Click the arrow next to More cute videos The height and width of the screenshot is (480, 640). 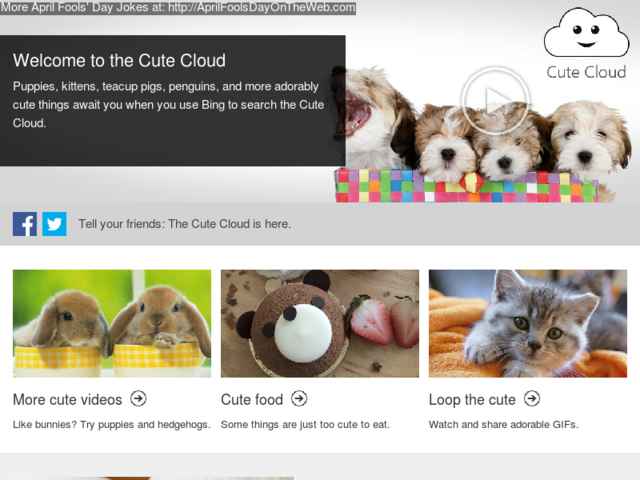[138, 398]
